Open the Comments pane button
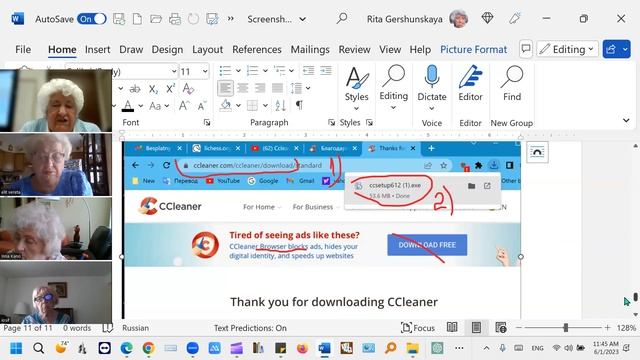This screenshot has width=640, height=360. 526,49
